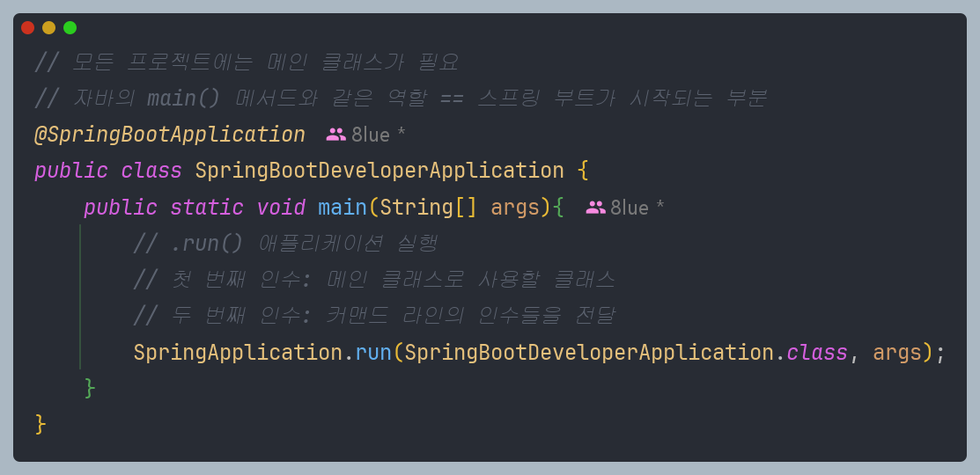Image resolution: width=980 pixels, height=475 pixels.
Task: Click the red close dot
Action: pyautogui.click(x=27, y=27)
